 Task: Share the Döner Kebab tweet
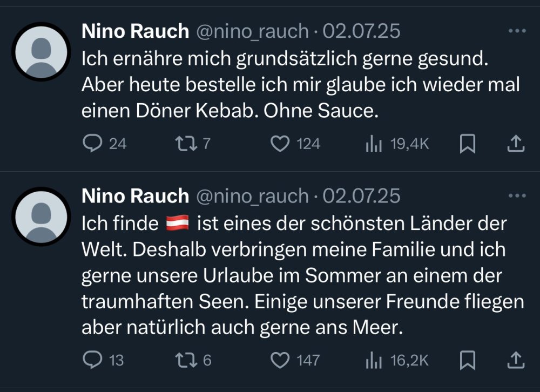516,144
